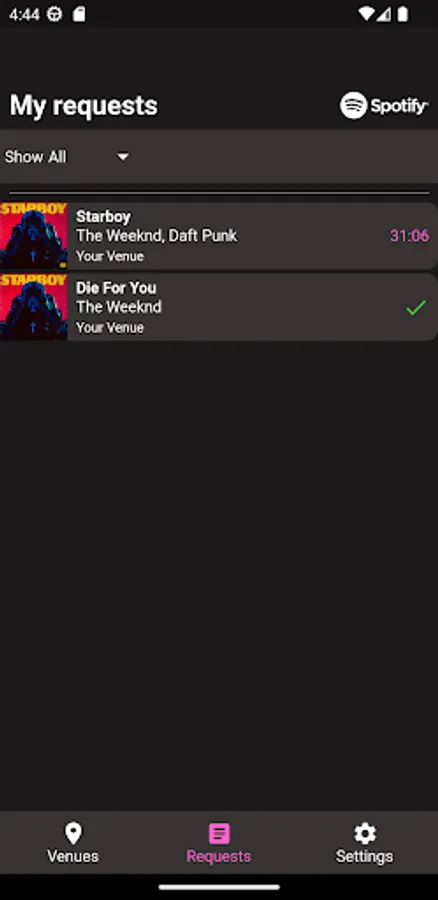Screen dimensions: 438x900
Task: Tap the 31:06 countdown timer
Action: [409, 235]
